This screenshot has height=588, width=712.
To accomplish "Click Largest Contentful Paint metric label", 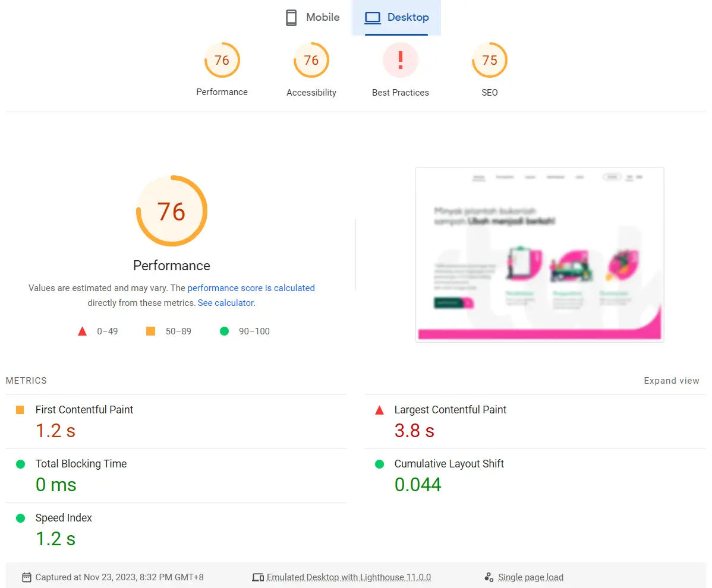I will click(x=450, y=410).
